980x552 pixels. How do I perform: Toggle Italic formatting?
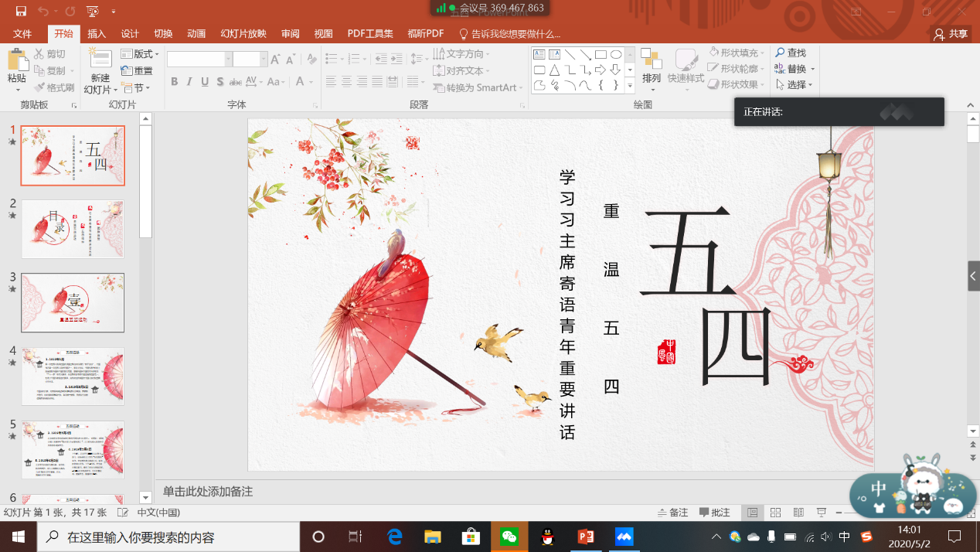click(190, 82)
